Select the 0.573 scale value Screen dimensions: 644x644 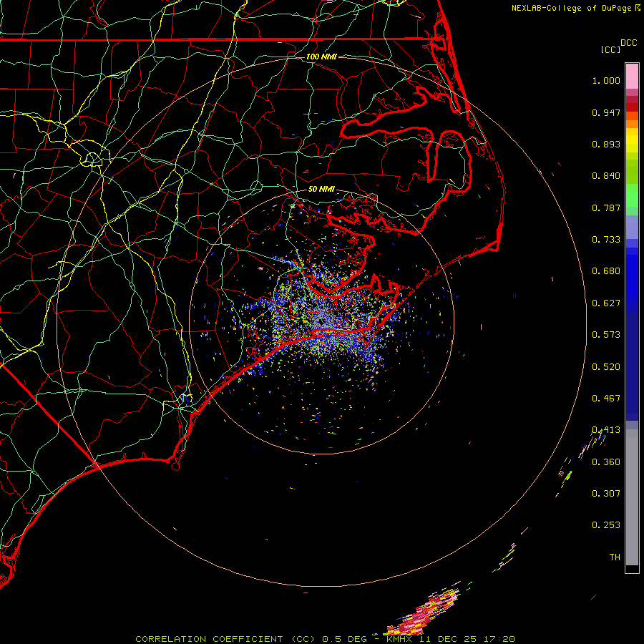(x=606, y=335)
